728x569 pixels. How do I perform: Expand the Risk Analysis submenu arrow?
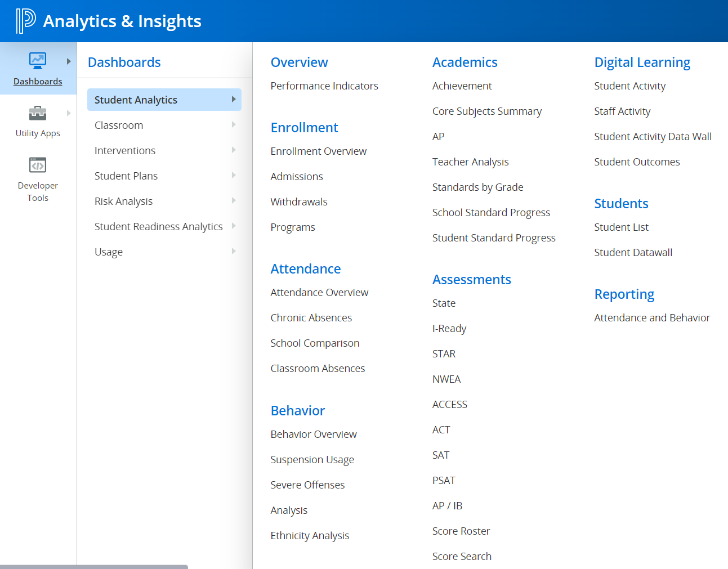click(234, 201)
